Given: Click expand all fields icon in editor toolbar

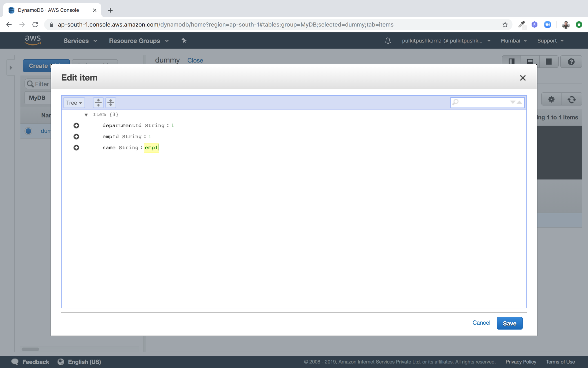Looking at the screenshot, I should [98, 102].
